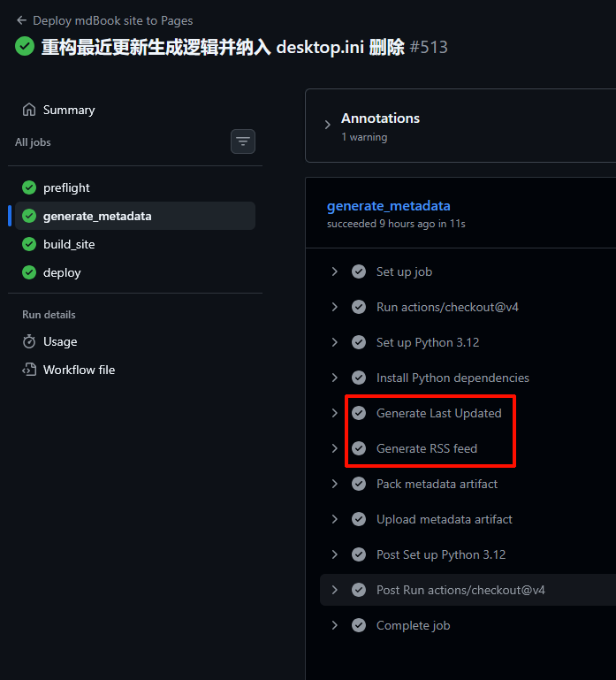
Task: Select the deploy job
Action: 135,272
